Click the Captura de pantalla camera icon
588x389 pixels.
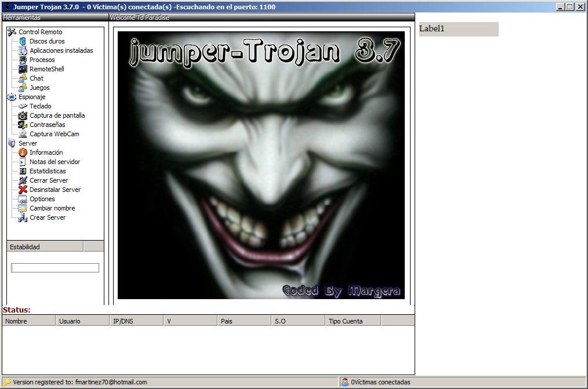coord(23,115)
